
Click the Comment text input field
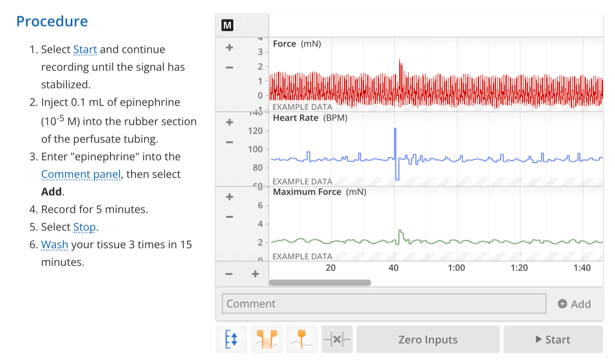point(383,303)
